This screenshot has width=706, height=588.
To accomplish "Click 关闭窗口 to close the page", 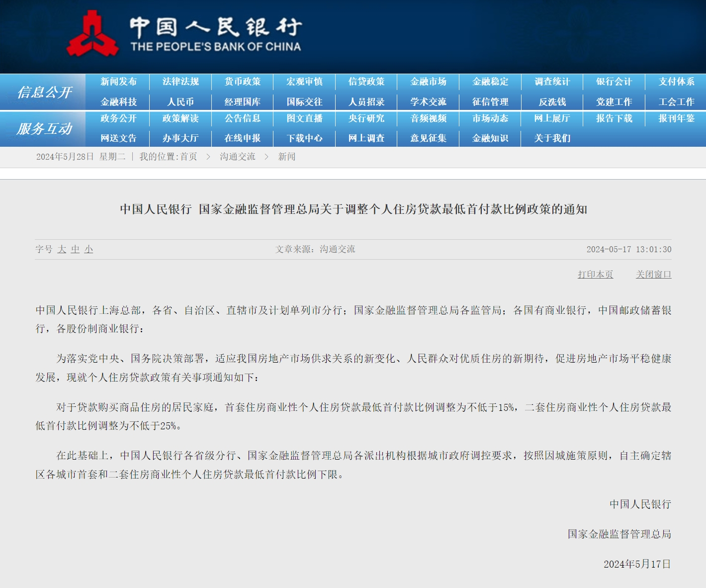I will (x=654, y=274).
